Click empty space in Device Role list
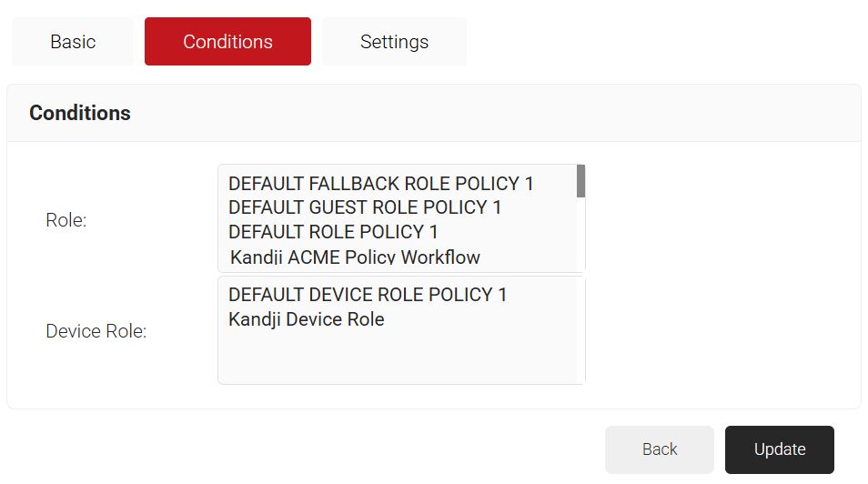 tap(397, 358)
